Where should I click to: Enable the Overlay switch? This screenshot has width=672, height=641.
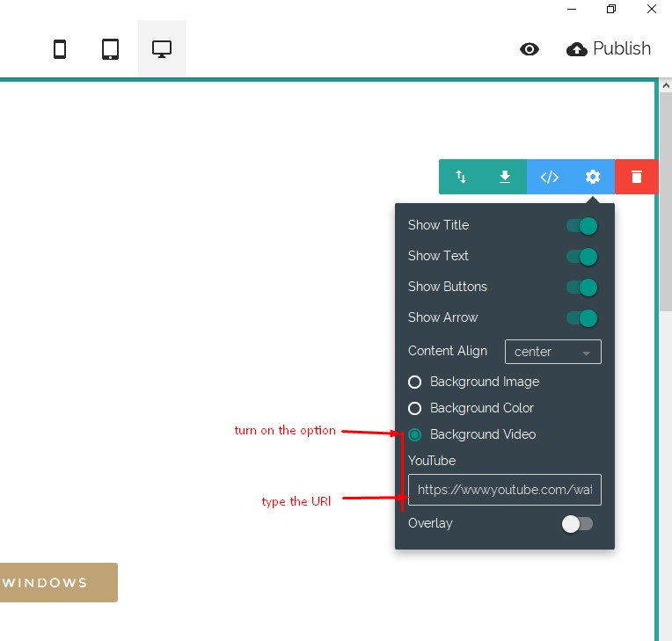[578, 524]
